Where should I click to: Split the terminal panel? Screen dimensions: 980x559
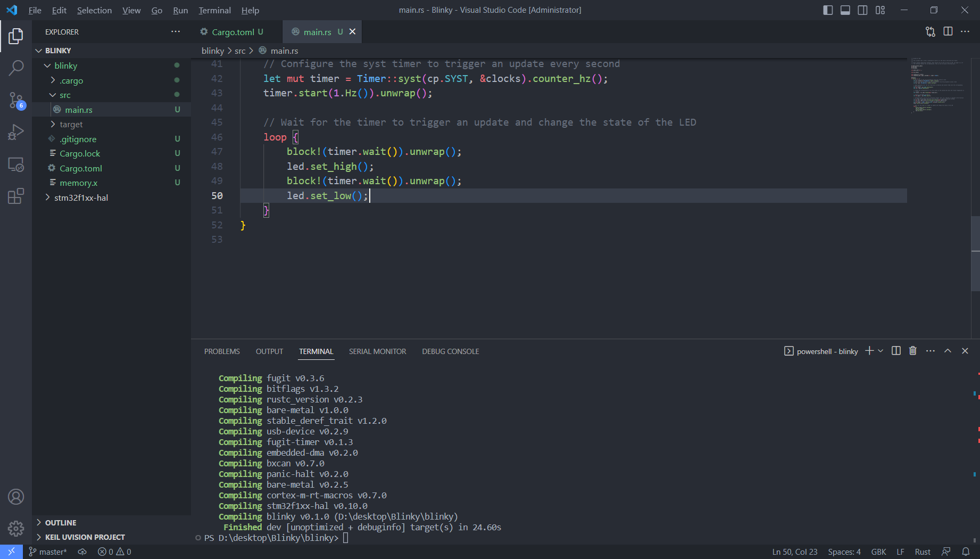pos(896,351)
